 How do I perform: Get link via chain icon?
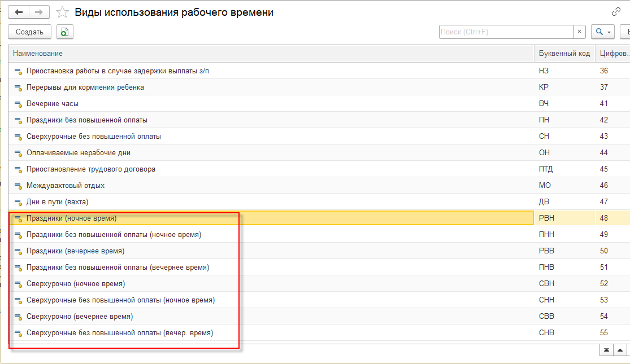[x=616, y=12]
